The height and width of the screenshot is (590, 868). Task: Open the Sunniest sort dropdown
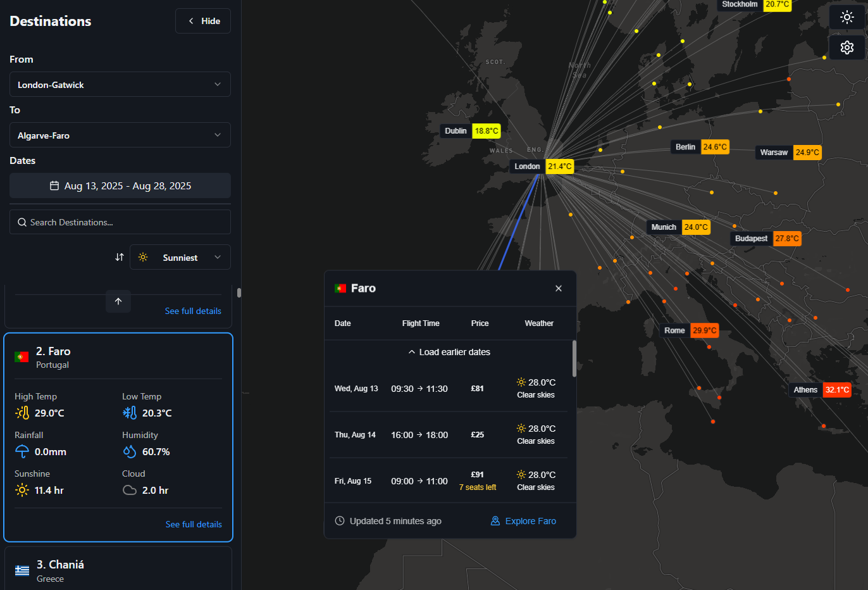(x=180, y=258)
